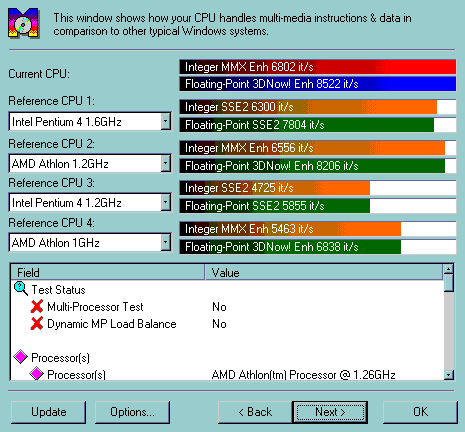Go to previous page with Back

(255, 412)
